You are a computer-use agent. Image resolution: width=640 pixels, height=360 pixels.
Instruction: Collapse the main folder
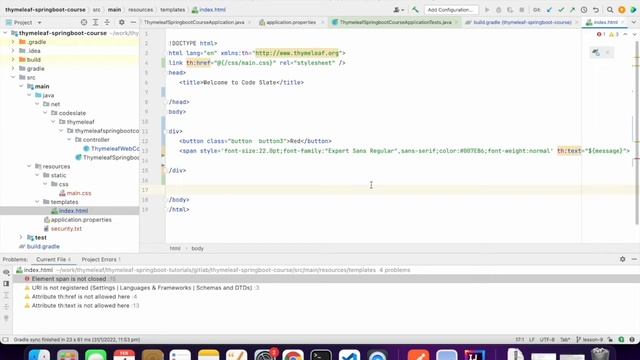(x=21, y=86)
